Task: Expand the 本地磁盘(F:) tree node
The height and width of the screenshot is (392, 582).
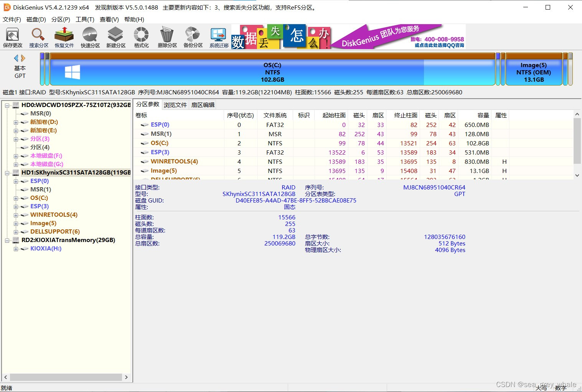Action: [x=16, y=156]
